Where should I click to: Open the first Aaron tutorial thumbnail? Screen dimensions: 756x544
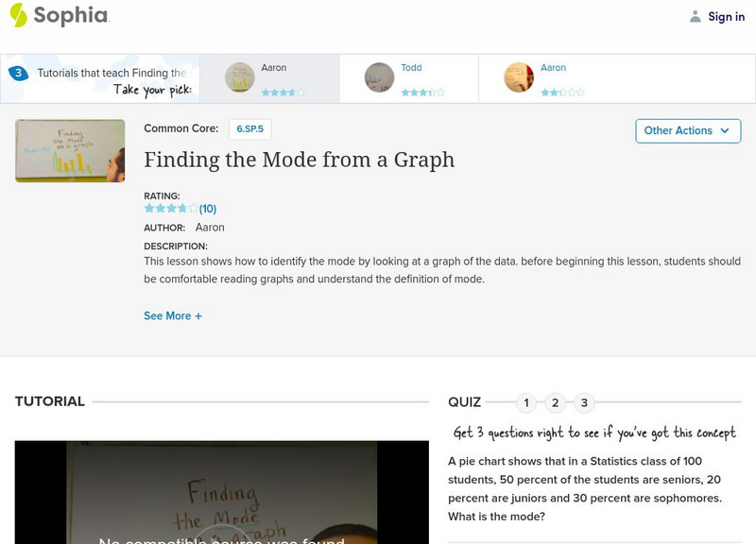[x=240, y=77]
